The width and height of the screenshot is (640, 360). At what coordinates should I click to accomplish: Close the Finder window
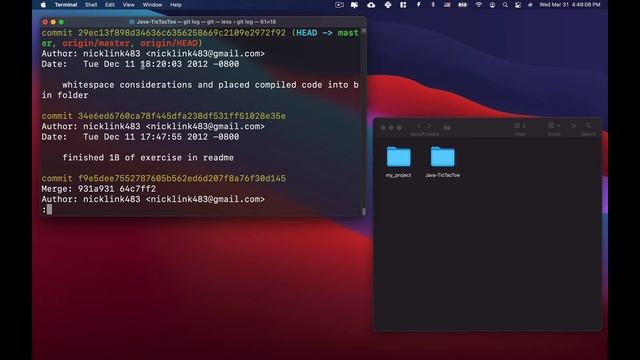[x=383, y=128]
